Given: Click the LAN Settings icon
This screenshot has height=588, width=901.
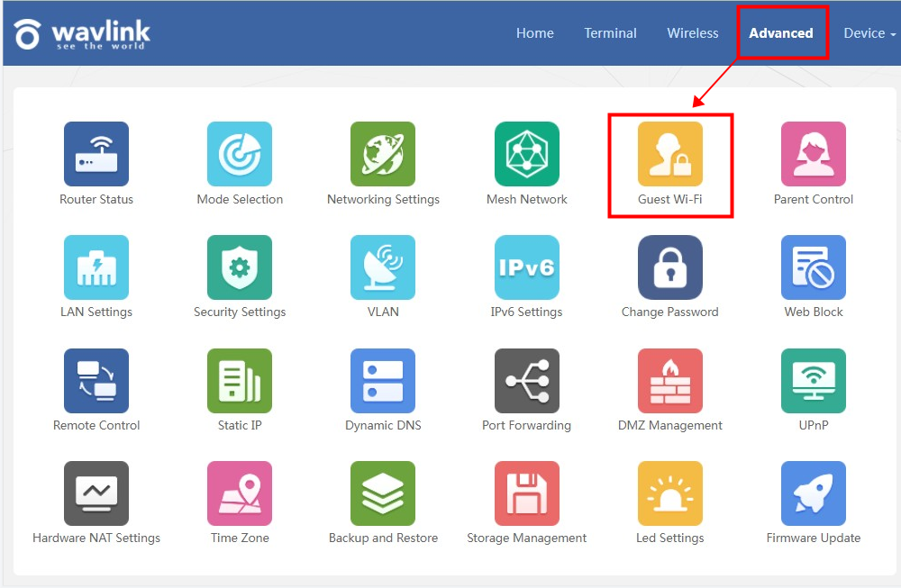Looking at the screenshot, I should [96, 267].
